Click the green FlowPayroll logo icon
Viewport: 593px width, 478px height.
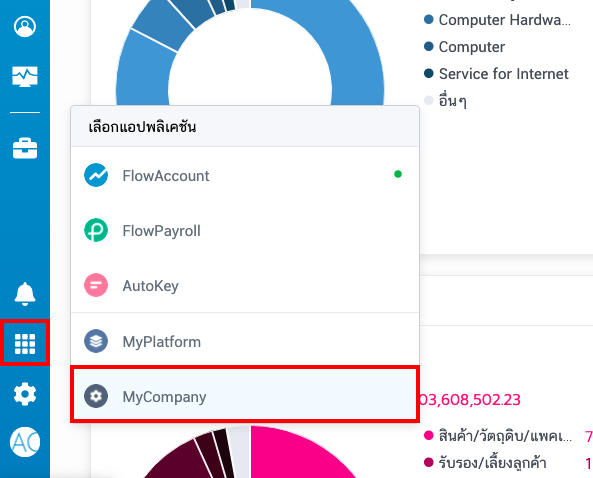click(x=96, y=230)
